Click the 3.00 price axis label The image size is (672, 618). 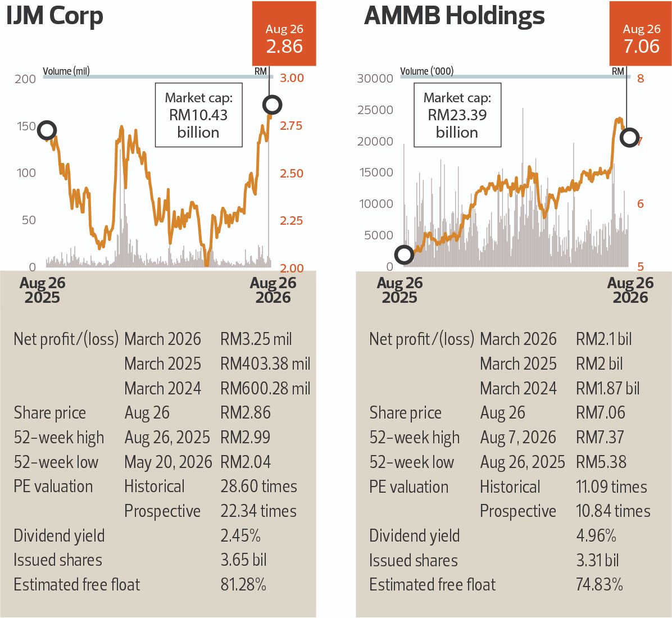pos(292,78)
